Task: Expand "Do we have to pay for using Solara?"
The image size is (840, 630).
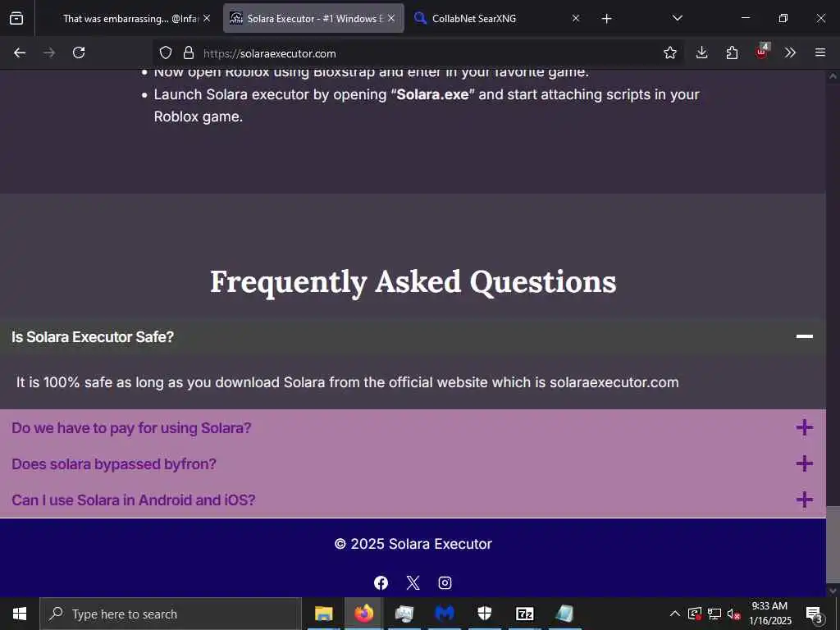Action: click(413, 427)
